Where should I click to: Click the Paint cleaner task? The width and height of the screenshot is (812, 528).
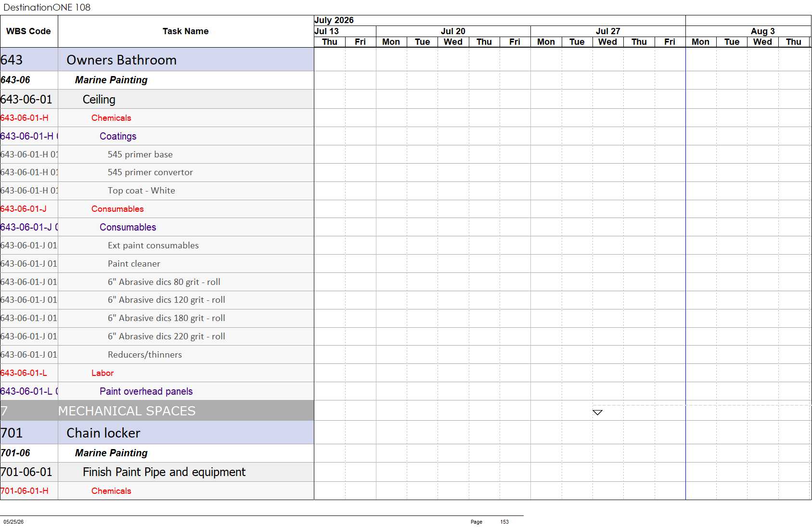point(134,264)
